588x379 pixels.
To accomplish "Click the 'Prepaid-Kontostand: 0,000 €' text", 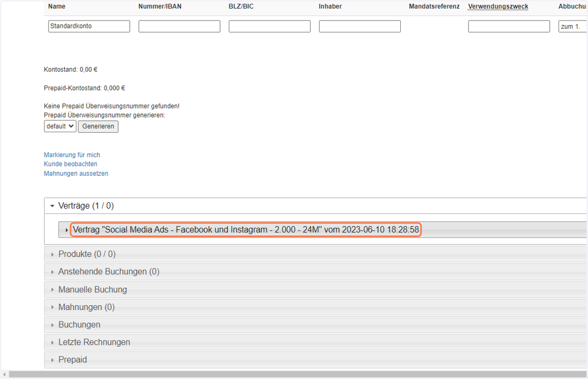I will coord(84,88).
